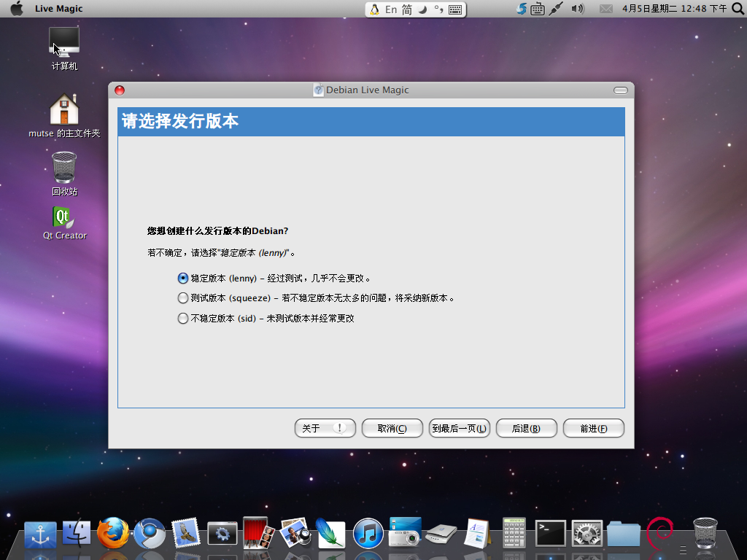
Task: Open the blue folder dock icon
Action: [624, 534]
